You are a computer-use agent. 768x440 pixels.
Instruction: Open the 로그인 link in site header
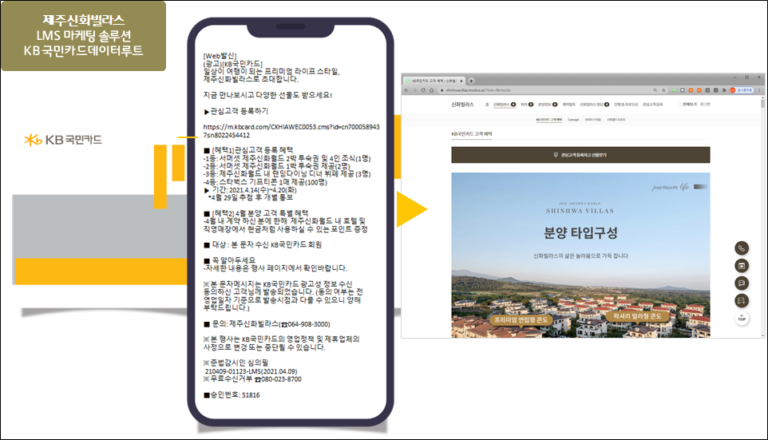click(x=705, y=104)
